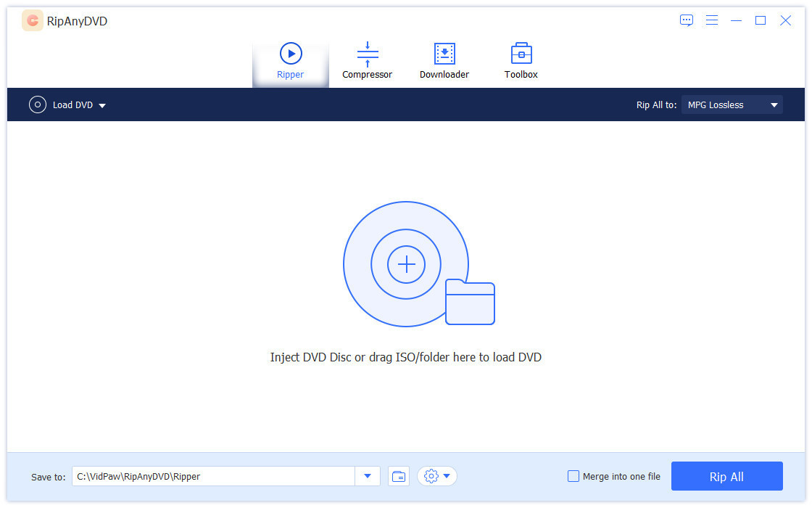Maximize the RipAnyDVD window
The image size is (812, 508).
click(x=761, y=20)
